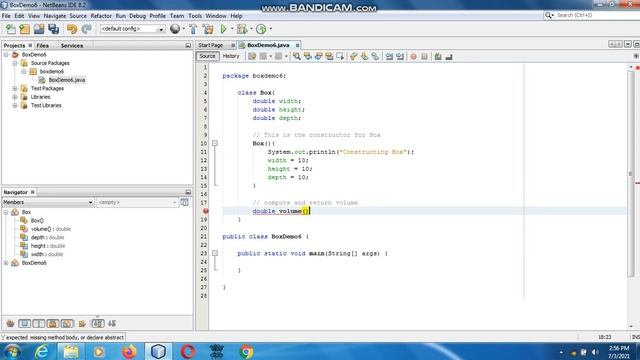This screenshot has height=360, width=640.
Task: Click the Undo toolbar icon
Action: (72, 29)
